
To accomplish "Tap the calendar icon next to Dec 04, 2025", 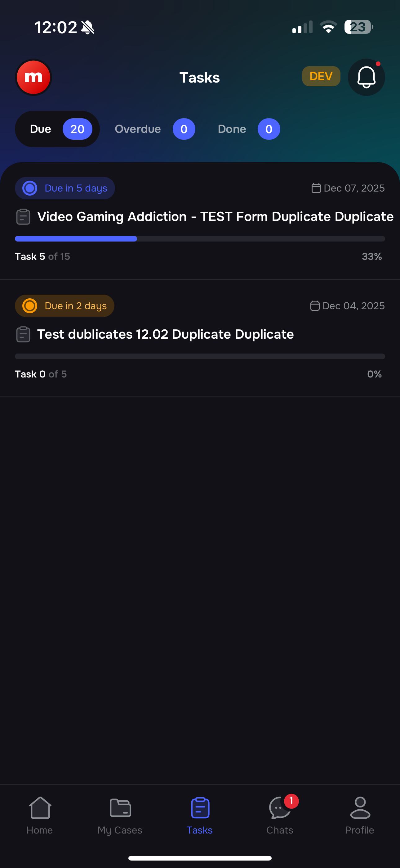I will point(314,305).
